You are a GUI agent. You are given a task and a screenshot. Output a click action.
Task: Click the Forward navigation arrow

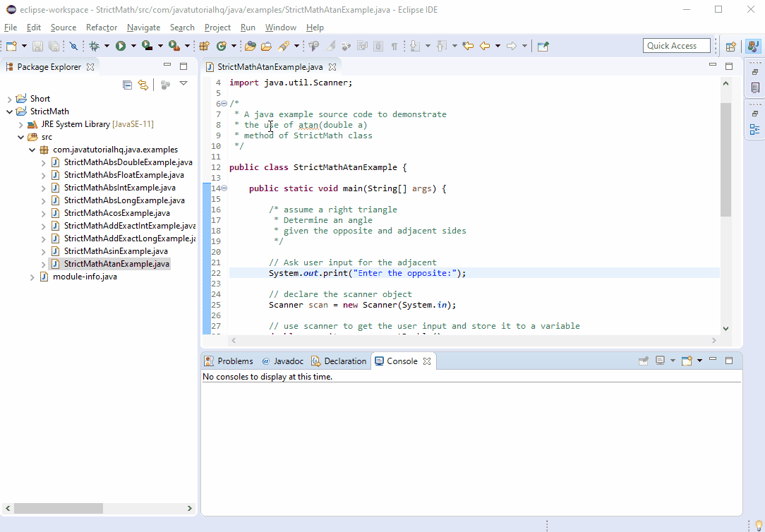(512, 46)
